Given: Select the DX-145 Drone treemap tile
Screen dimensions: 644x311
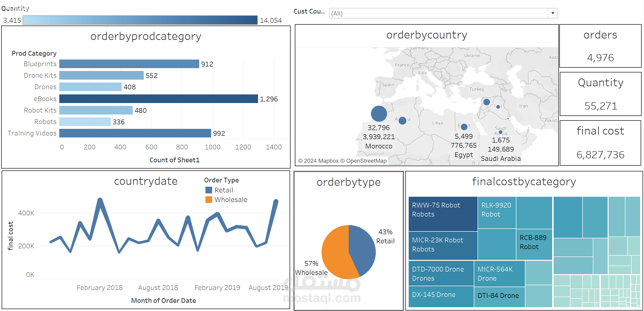Looking at the screenshot, I should pos(441,296).
